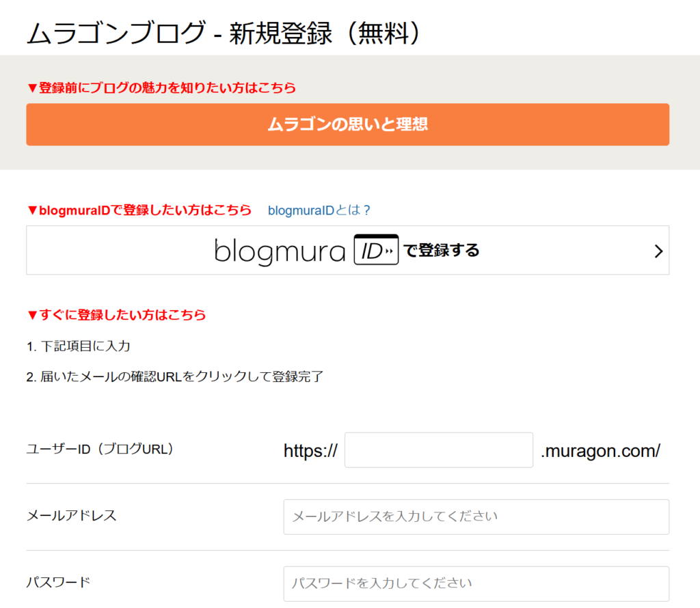Click the メールアドレス field label
700x608 pixels.
[x=71, y=516]
